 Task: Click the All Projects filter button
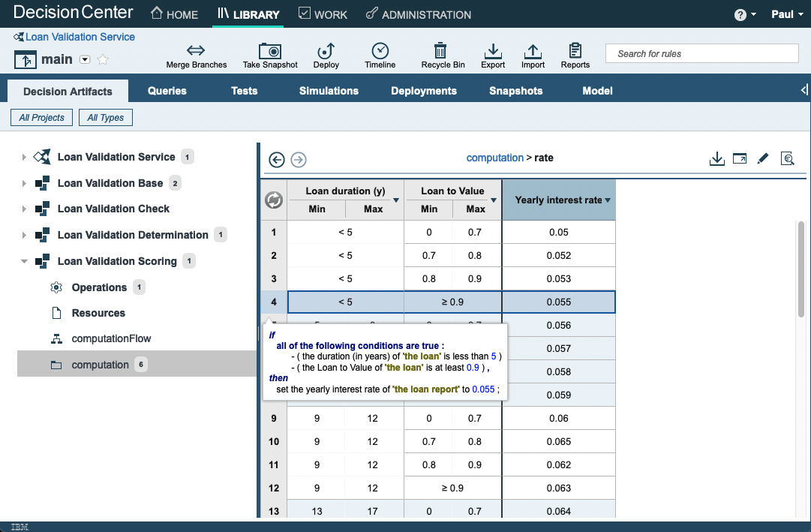pos(41,117)
